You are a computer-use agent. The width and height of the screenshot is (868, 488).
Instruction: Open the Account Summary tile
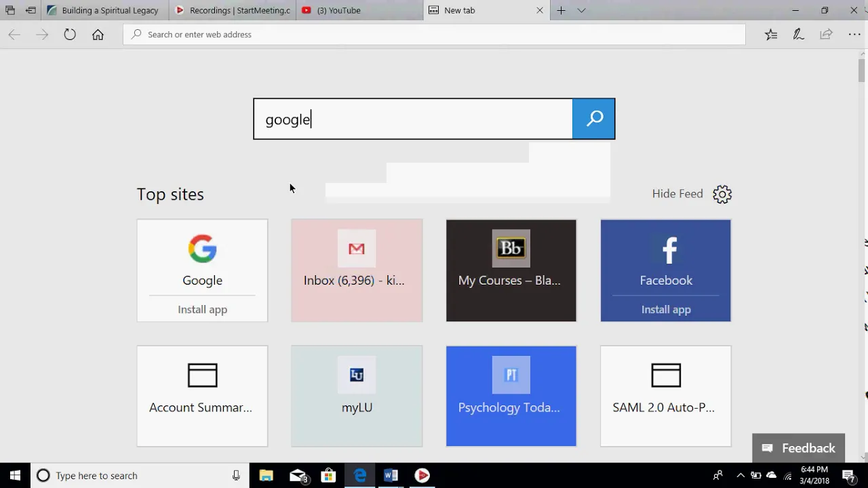tap(202, 396)
